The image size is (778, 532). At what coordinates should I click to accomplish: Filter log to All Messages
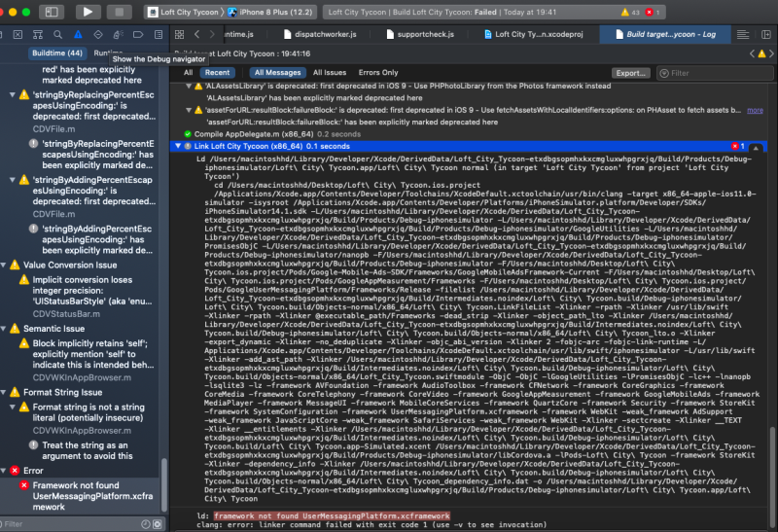[x=277, y=72]
